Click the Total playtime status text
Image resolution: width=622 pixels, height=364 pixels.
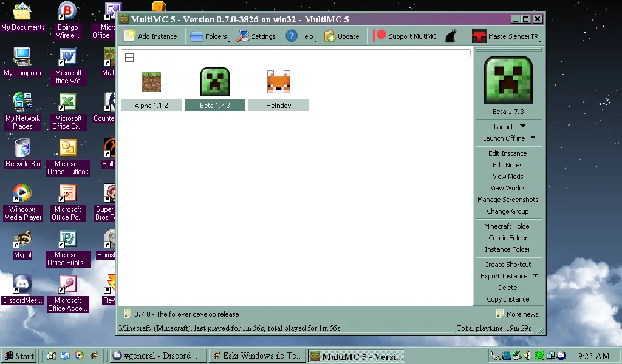494,328
